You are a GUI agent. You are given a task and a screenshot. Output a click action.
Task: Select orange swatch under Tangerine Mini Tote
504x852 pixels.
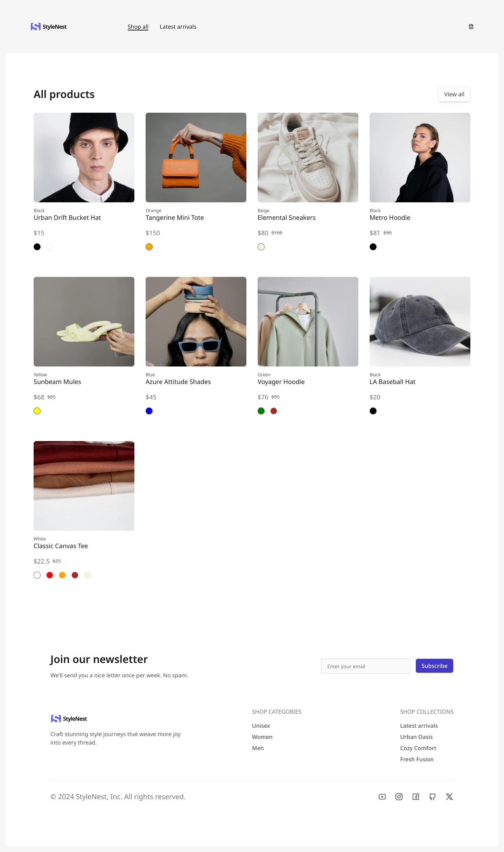pos(149,247)
